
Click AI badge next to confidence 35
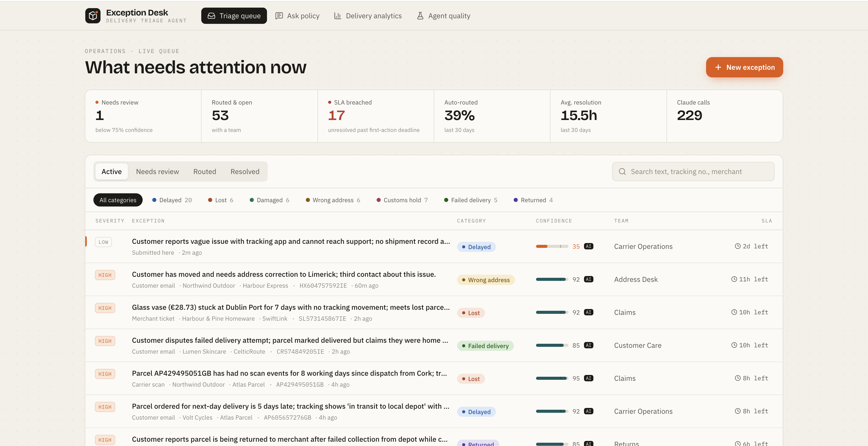pyautogui.click(x=588, y=246)
